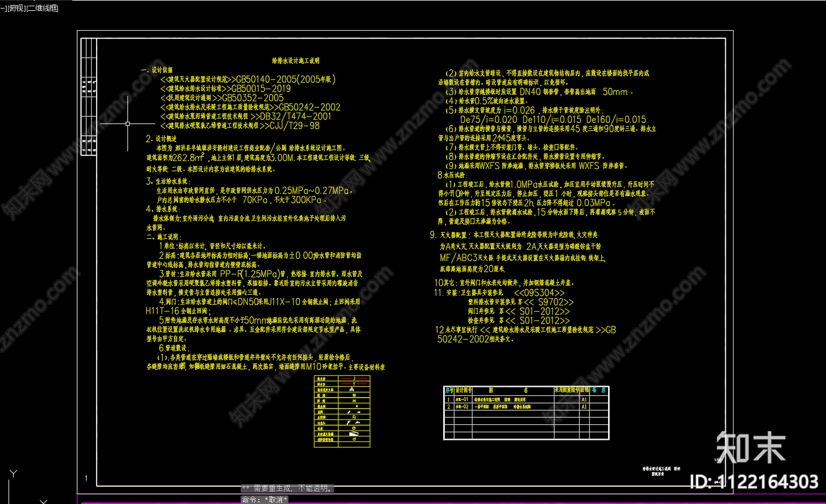Select drawing number 水施-02 in table
Viewport: 826px width, 504px height.
[x=463, y=407]
